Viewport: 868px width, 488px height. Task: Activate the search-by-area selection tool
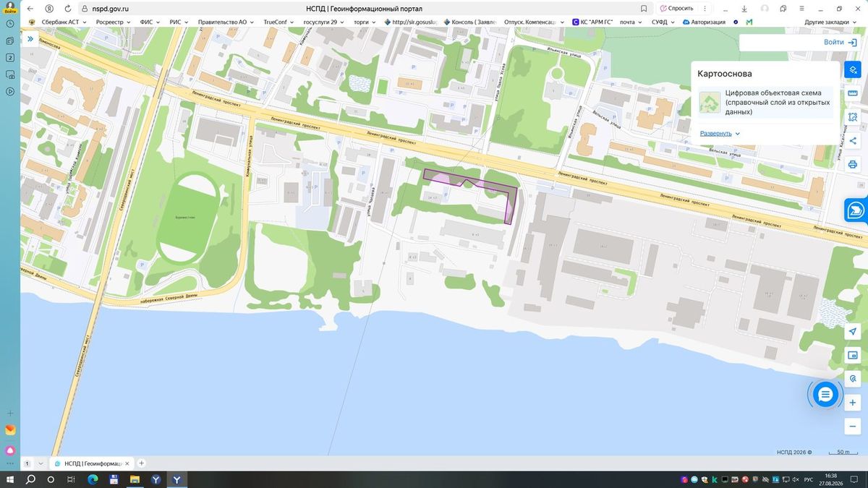pyautogui.click(x=853, y=117)
